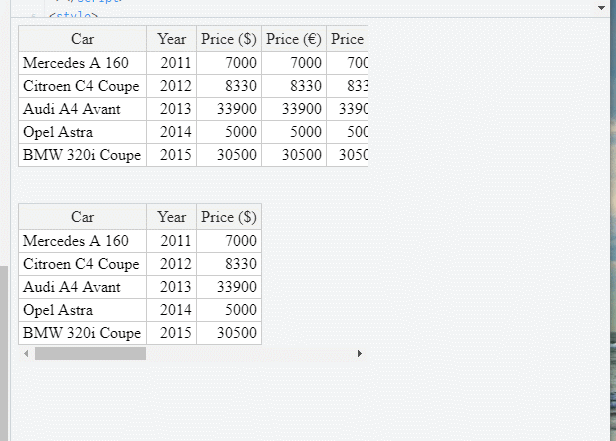Click price 8330 in bottom table
The width and height of the screenshot is (616, 441).
tap(229, 264)
